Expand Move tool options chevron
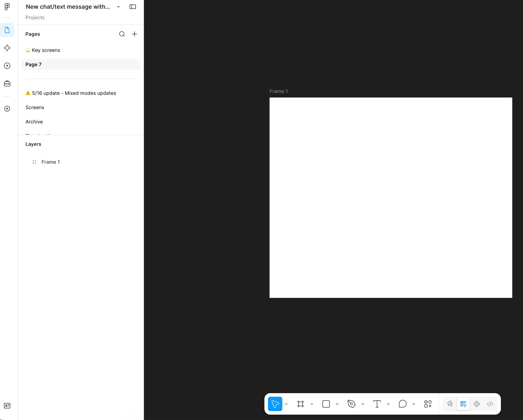This screenshot has width=523, height=420. (x=286, y=404)
